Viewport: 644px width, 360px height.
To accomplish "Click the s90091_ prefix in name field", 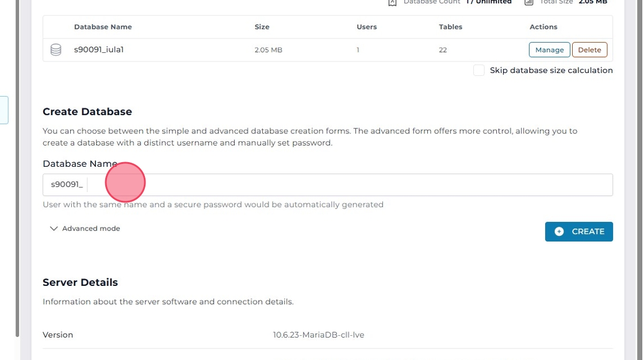I will (67, 185).
